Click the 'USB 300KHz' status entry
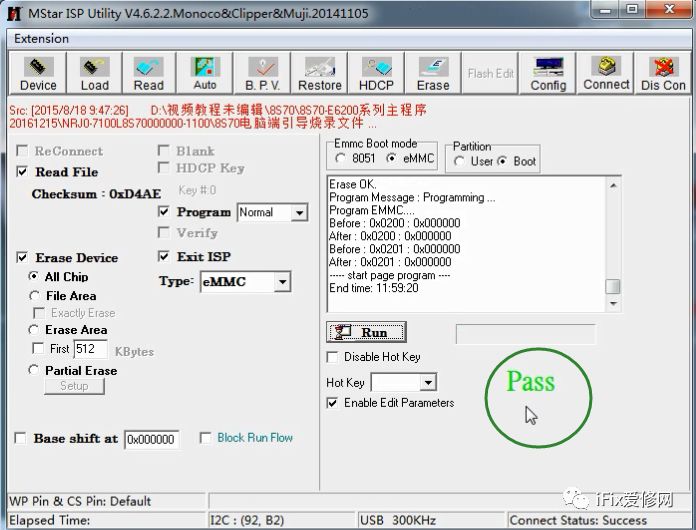This screenshot has height=530, width=696. click(x=398, y=520)
